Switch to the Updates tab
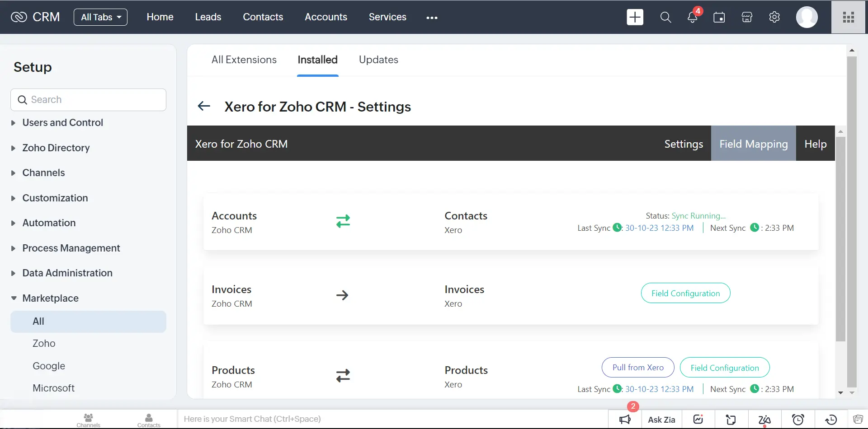The image size is (868, 429). pyautogui.click(x=378, y=60)
